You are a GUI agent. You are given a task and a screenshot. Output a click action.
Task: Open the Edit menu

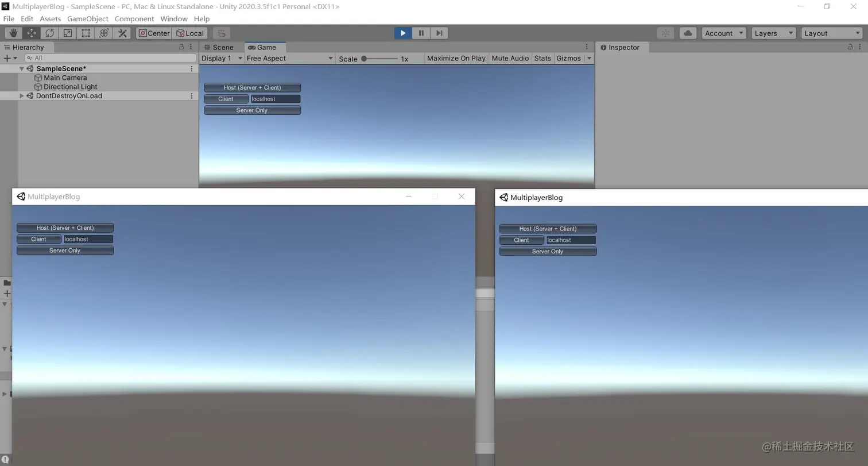[x=27, y=18]
